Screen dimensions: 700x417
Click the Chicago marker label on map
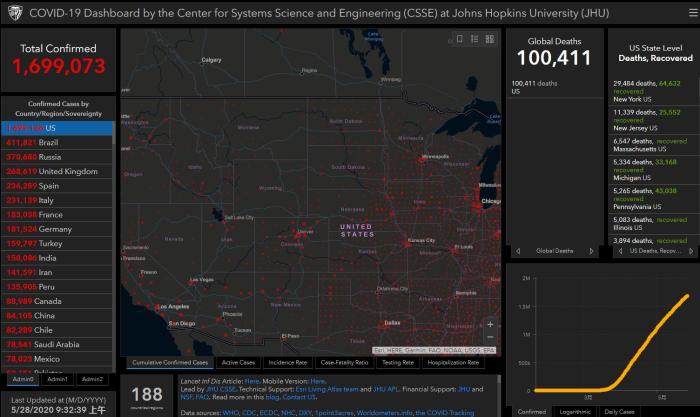(490, 201)
